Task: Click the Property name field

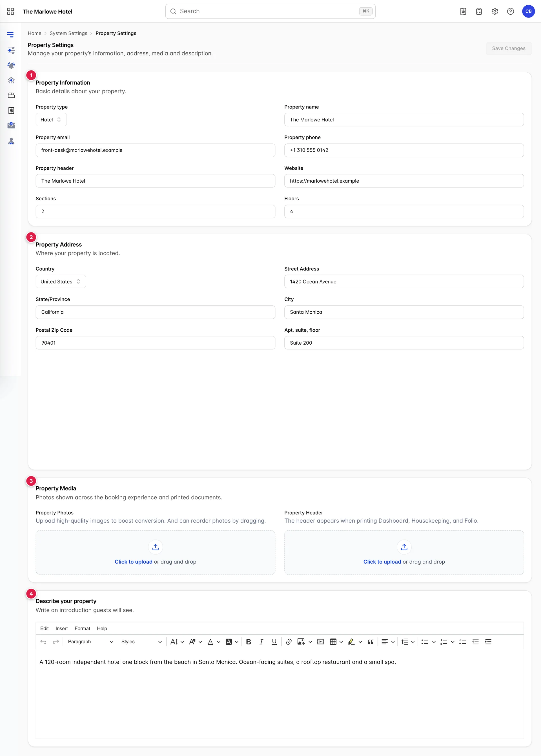Action: click(404, 119)
